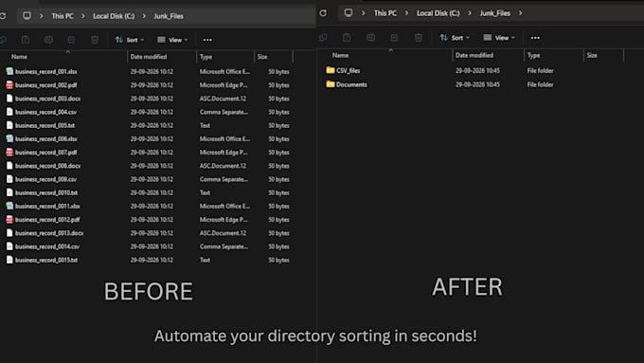Open the three-dots more options in left toolbar

(x=207, y=40)
